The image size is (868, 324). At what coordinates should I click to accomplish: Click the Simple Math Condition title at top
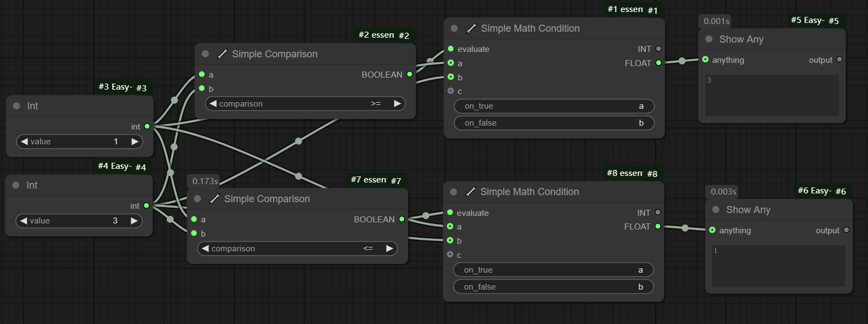[530, 28]
